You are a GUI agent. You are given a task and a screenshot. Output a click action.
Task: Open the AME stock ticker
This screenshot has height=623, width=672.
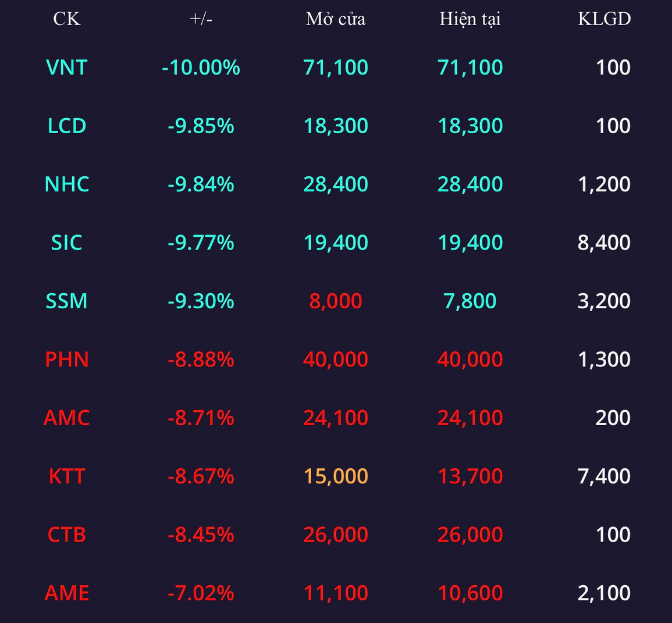coord(66,593)
